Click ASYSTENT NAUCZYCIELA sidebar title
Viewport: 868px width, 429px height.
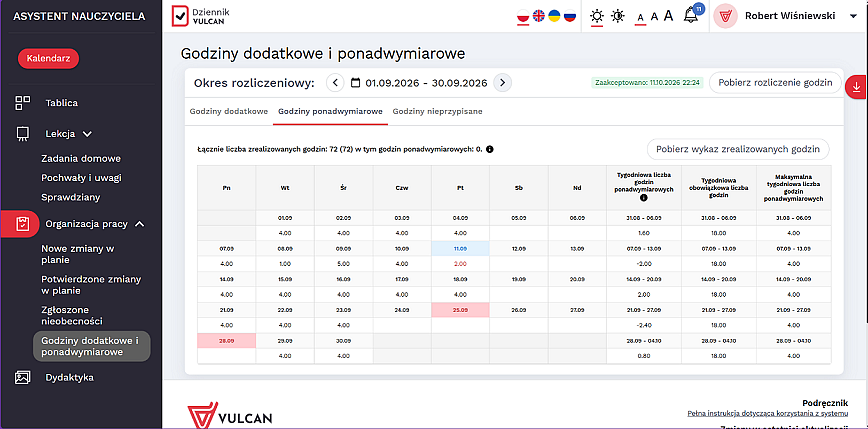click(79, 16)
